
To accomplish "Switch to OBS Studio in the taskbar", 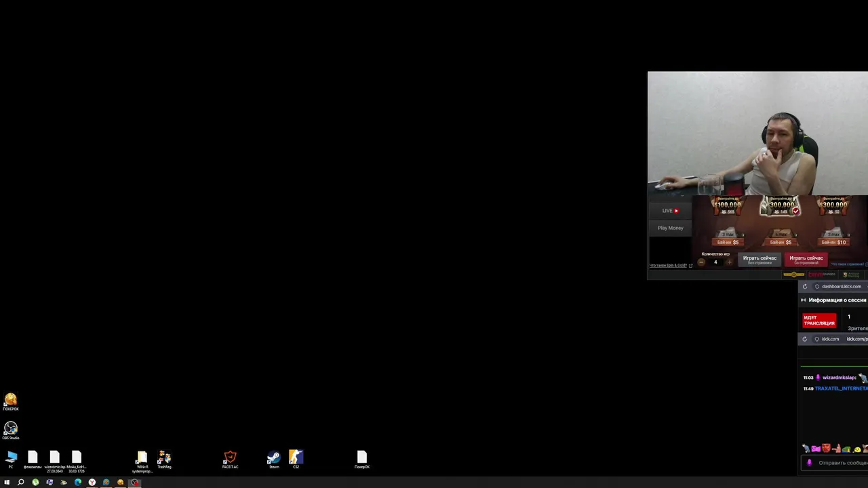I will coord(135,483).
